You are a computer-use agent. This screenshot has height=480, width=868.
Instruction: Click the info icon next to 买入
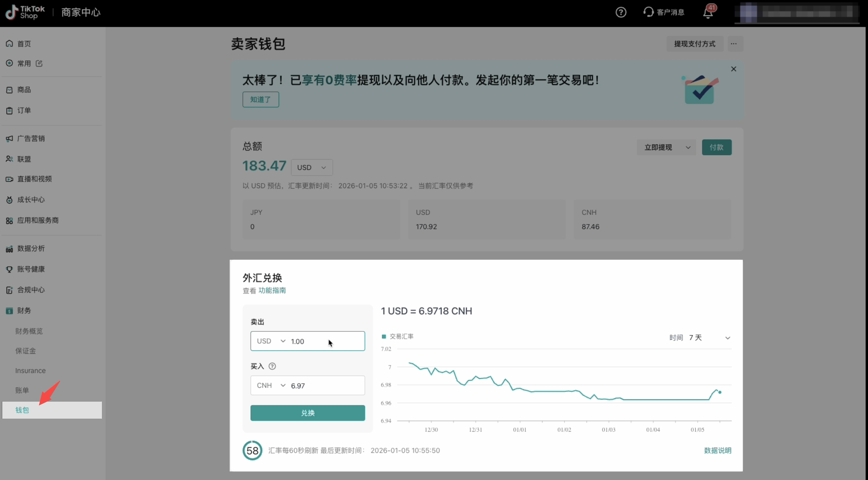pos(272,366)
